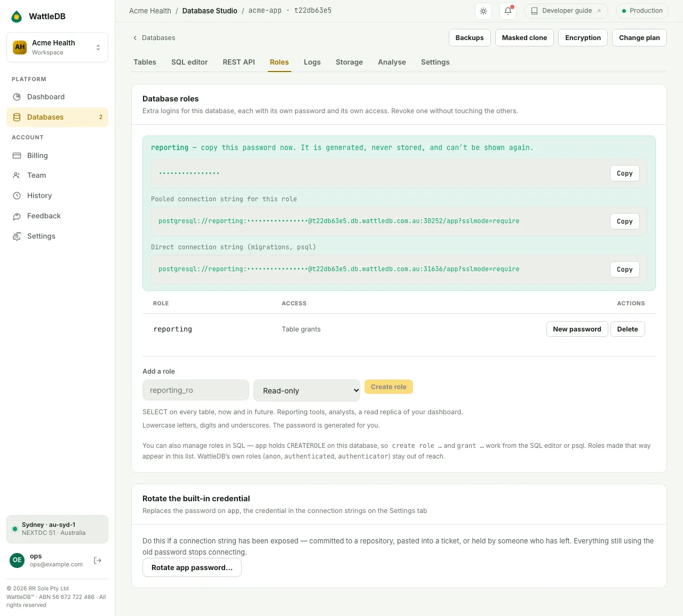Viewport: 683px width, 616px height.
Task: Click Acme Health in the breadcrumb
Action: [x=150, y=11]
